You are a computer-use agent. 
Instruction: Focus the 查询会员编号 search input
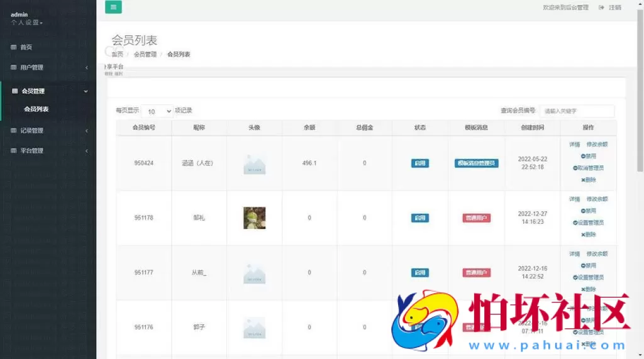(577, 111)
